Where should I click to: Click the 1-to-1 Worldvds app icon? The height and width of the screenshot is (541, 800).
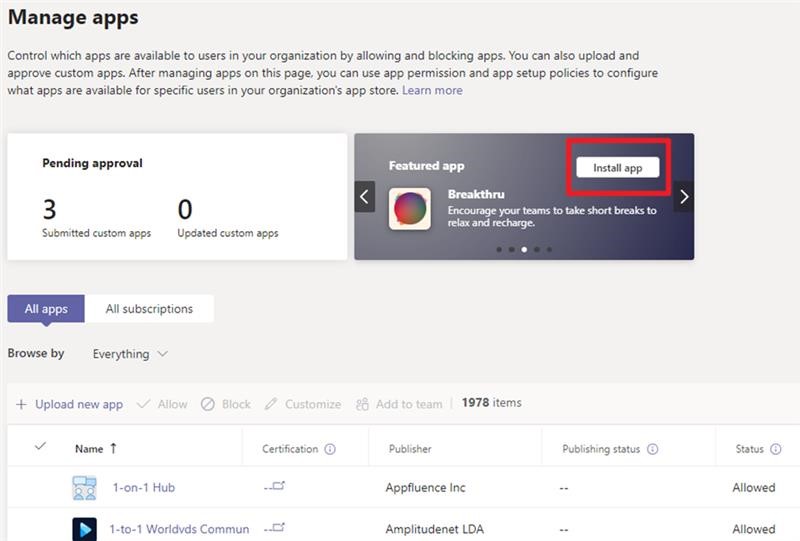point(84,529)
